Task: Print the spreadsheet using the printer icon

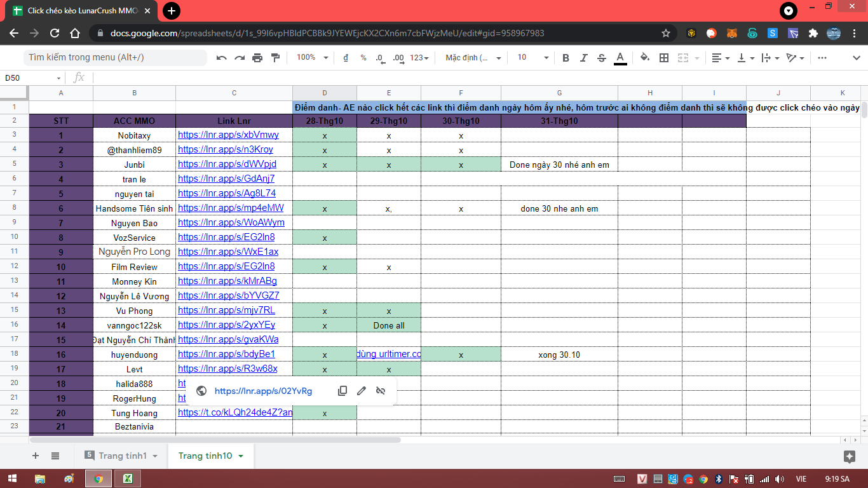Action: [257, 58]
